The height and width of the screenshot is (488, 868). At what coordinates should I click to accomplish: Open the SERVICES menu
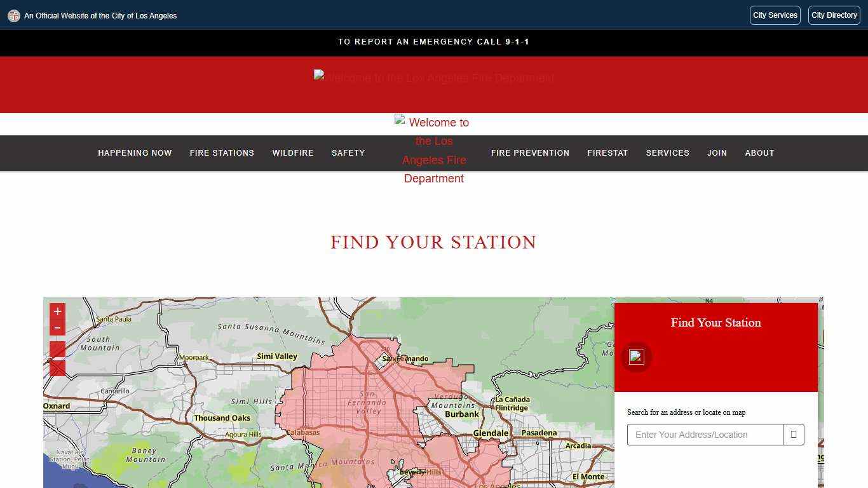(668, 152)
